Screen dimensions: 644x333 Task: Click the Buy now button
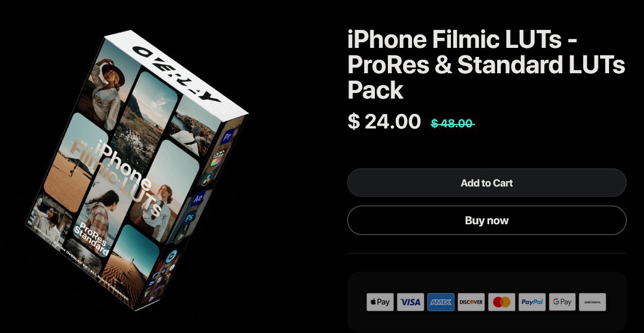[487, 220]
